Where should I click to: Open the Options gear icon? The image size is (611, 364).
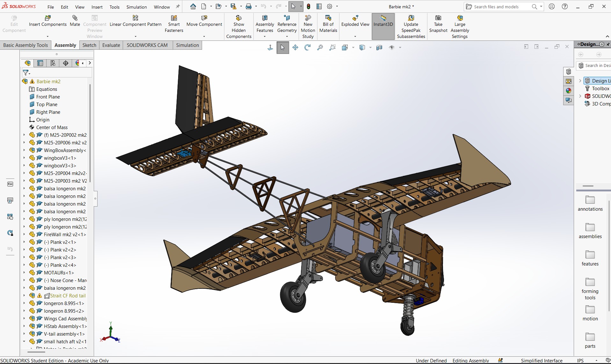[x=330, y=6]
